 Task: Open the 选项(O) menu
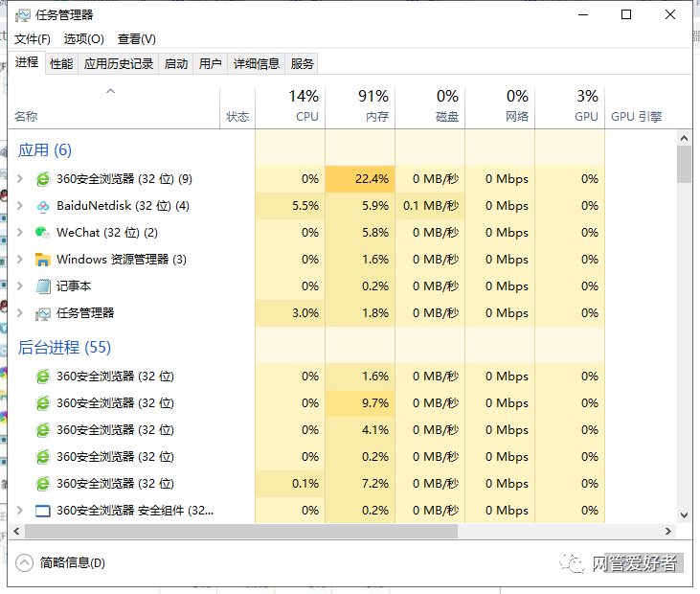pos(84,39)
